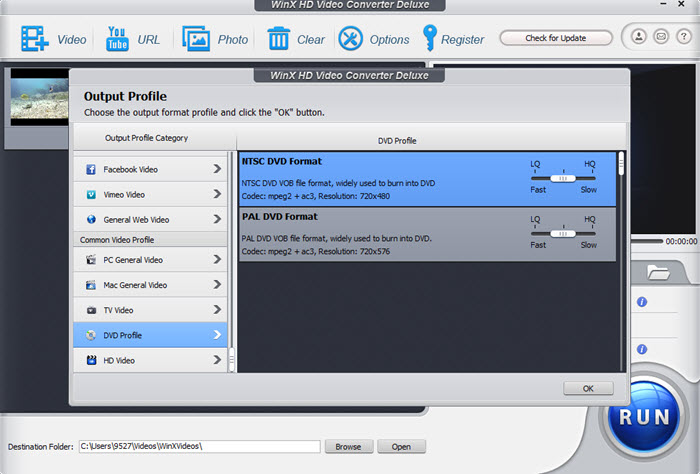Click the PC General Video icon
Screen dimensions: 700x474
(x=91, y=260)
